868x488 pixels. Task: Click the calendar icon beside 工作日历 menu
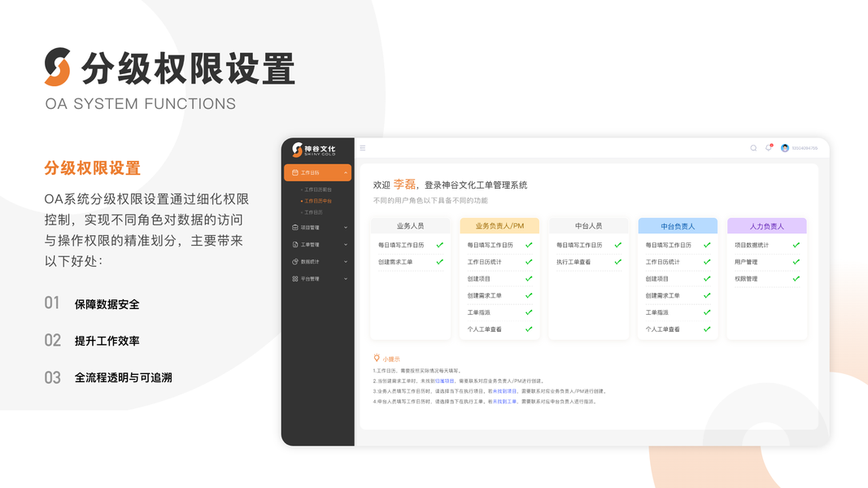point(295,172)
